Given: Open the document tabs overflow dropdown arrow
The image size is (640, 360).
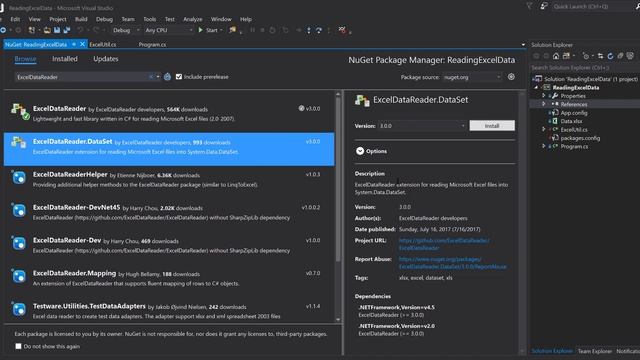Looking at the screenshot, I should pos(523,44).
